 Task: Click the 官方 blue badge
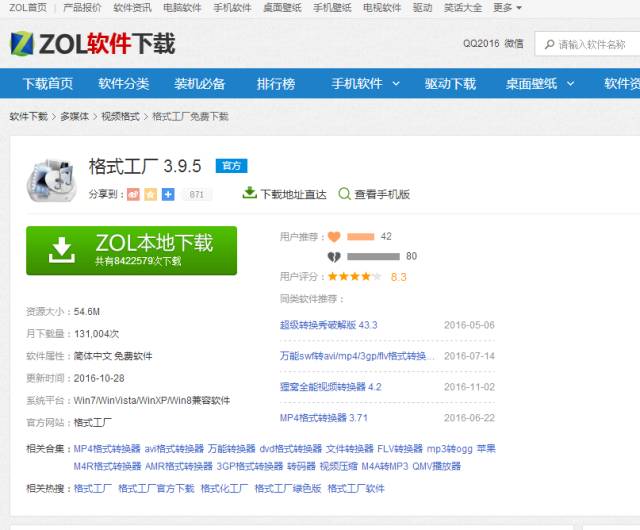[x=231, y=166]
